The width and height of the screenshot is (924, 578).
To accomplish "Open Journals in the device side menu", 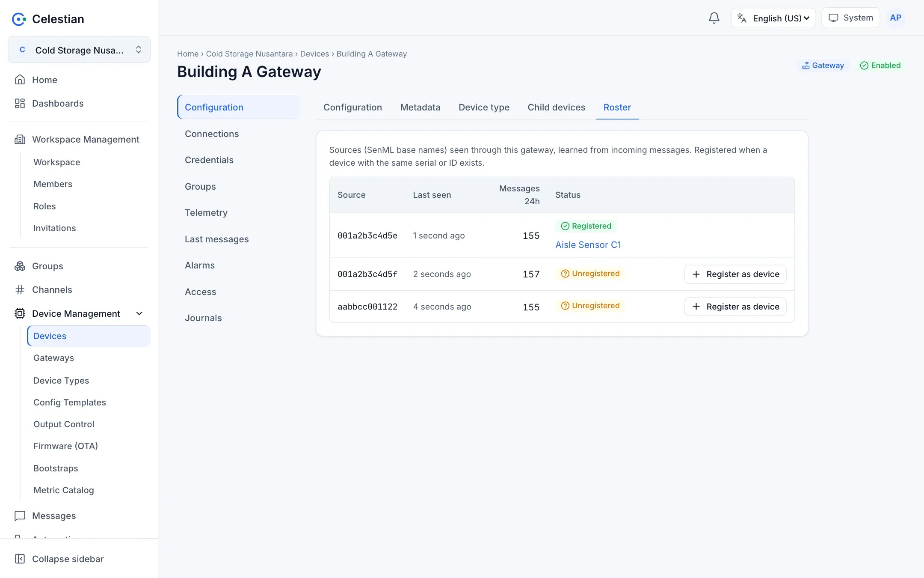I will (x=238, y=318).
